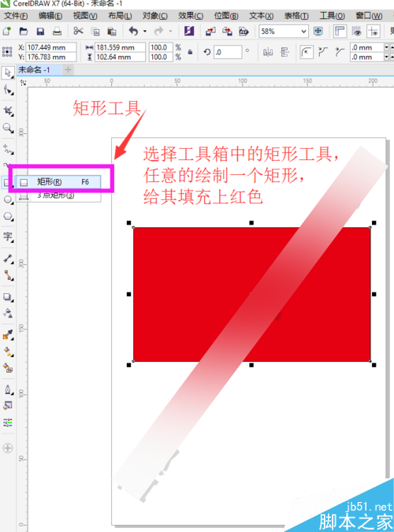Open the 表格(T) menu

296,16
